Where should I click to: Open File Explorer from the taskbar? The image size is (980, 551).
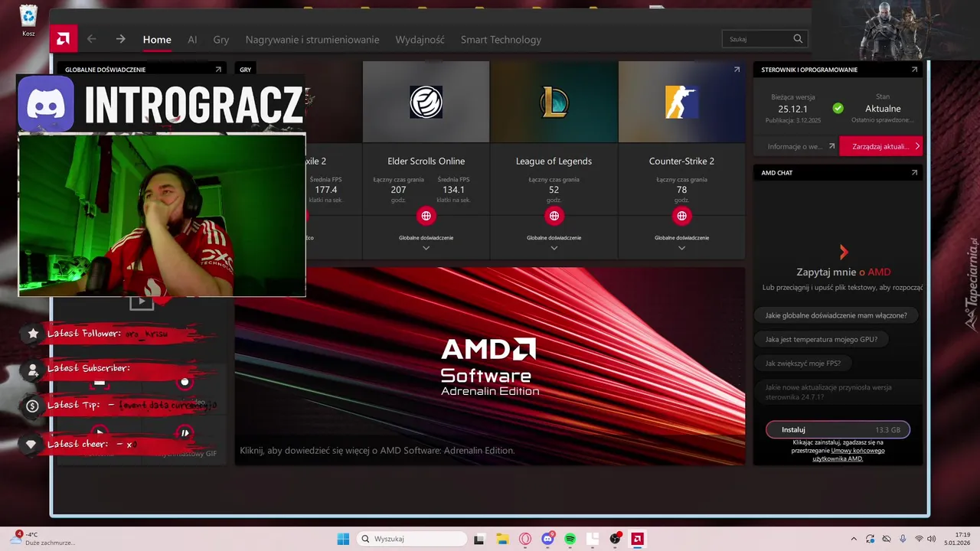click(x=502, y=539)
